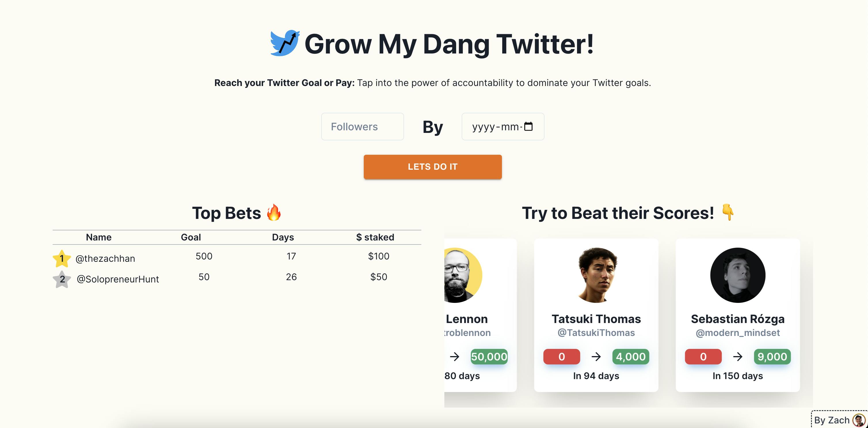Click the blue Twitter bird logo

(x=285, y=43)
